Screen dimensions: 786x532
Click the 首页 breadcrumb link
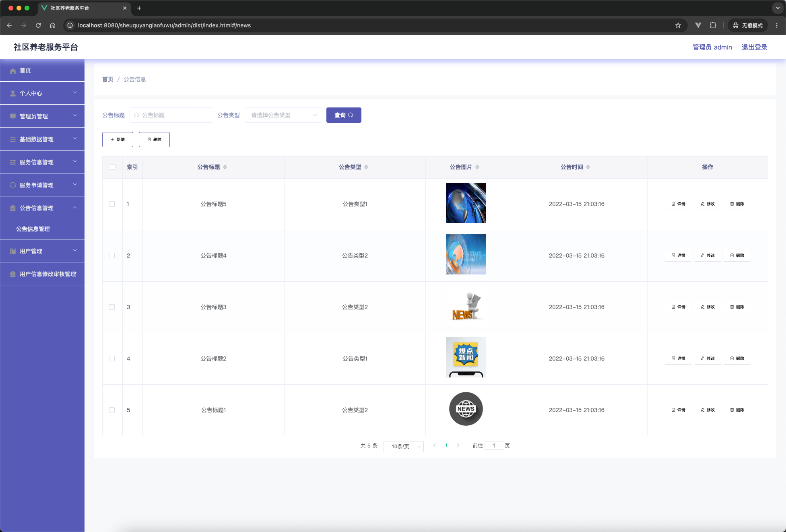point(108,79)
